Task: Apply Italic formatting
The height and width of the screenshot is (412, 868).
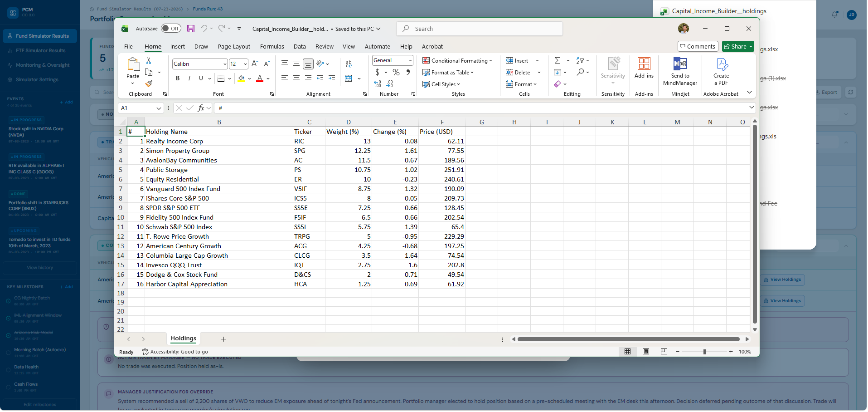Action: [189, 78]
